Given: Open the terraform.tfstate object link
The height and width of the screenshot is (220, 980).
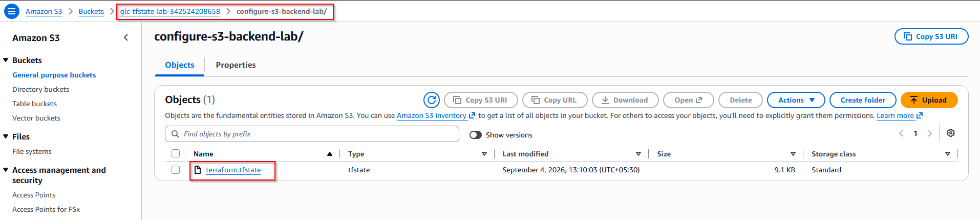Looking at the screenshot, I should (233, 170).
